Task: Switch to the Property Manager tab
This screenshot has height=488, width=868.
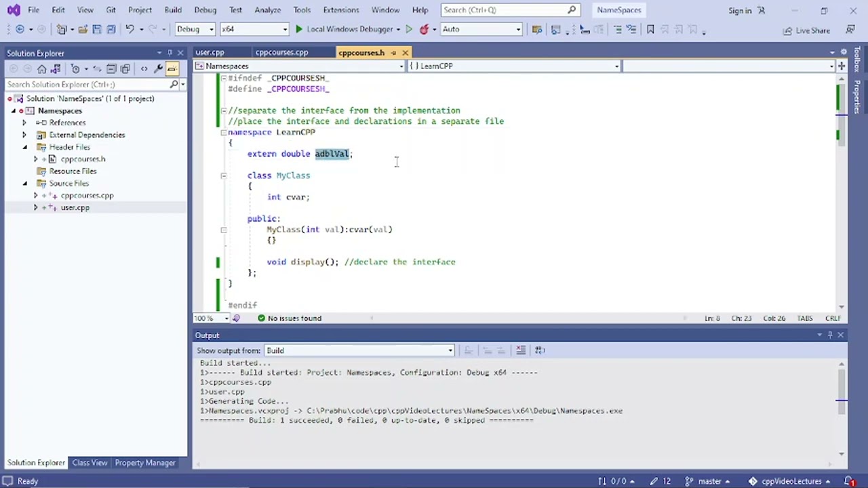Action: pyautogui.click(x=145, y=463)
